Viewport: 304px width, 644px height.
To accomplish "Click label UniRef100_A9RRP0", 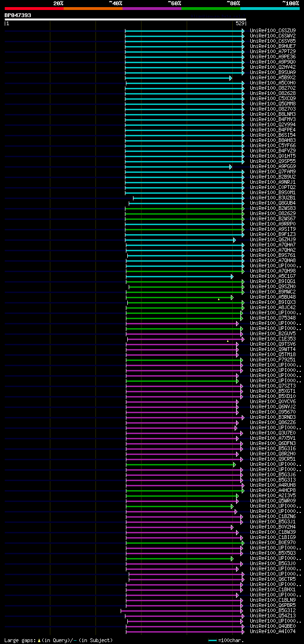I will pos(273,224).
